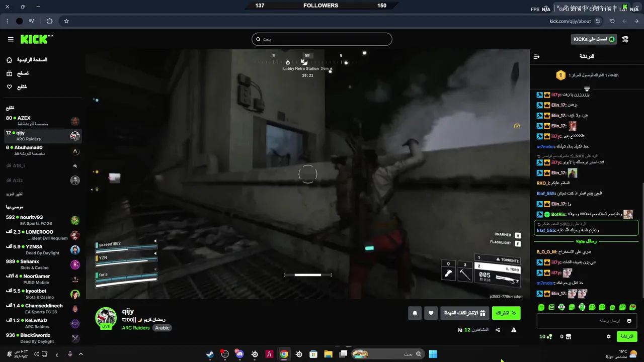Click the green Subscribe button
The height and width of the screenshot is (362, 644).
point(506,313)
